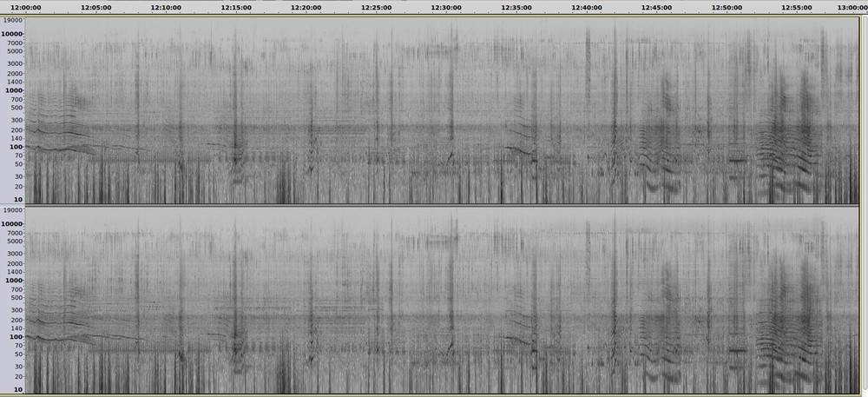This screenshot has width=868, height=397.
Task: Click the divider between the two spectrogram channels
Action: [434, 206]
